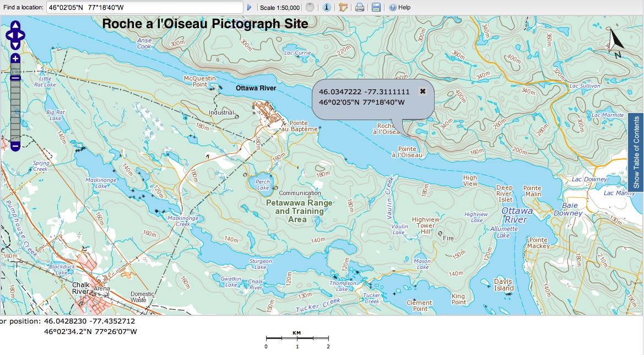Close the coordinates popup balloon

tap(423, 92)
